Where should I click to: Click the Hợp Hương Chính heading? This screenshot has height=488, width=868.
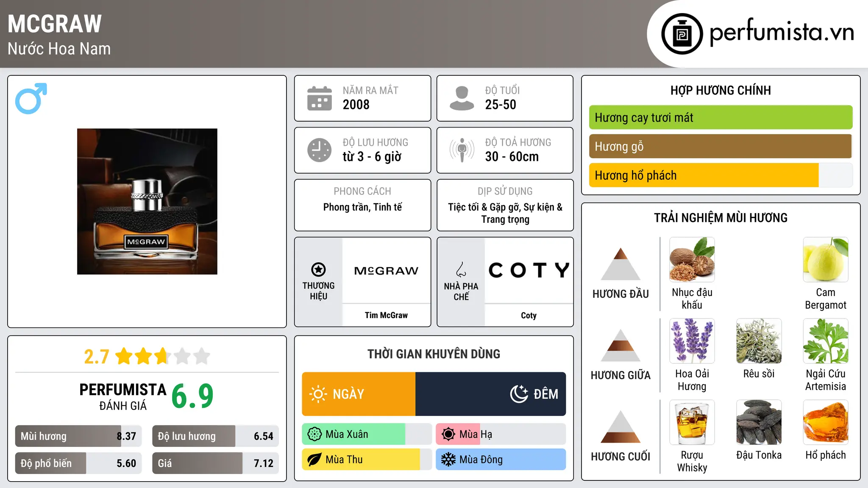point(721,90)
